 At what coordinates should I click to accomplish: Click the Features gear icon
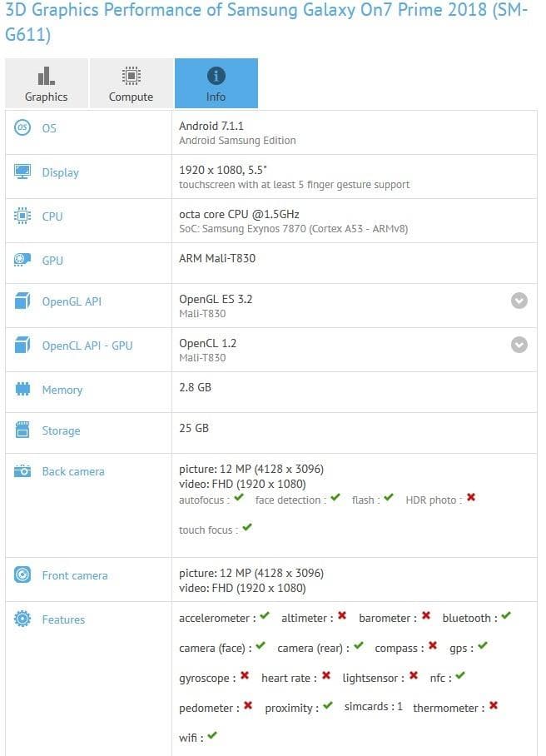[22, 619]
